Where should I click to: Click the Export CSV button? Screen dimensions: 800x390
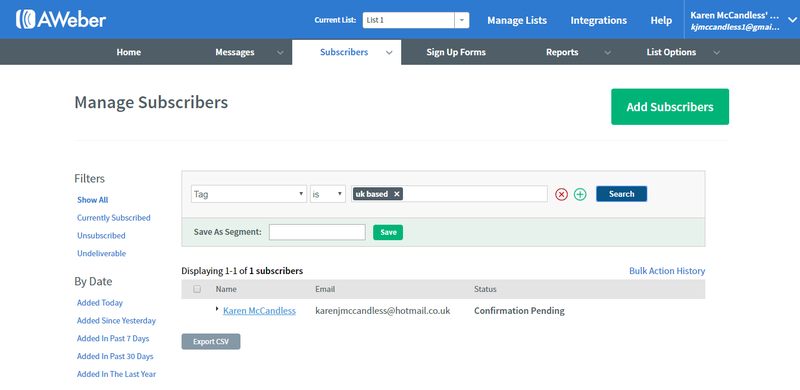pos(211,342)
